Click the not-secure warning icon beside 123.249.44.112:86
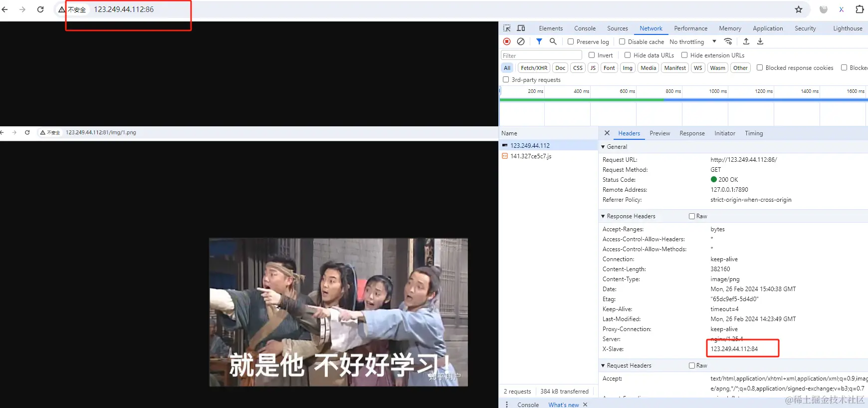The width and height of the screenshot is (868, 408). point(62,9)
